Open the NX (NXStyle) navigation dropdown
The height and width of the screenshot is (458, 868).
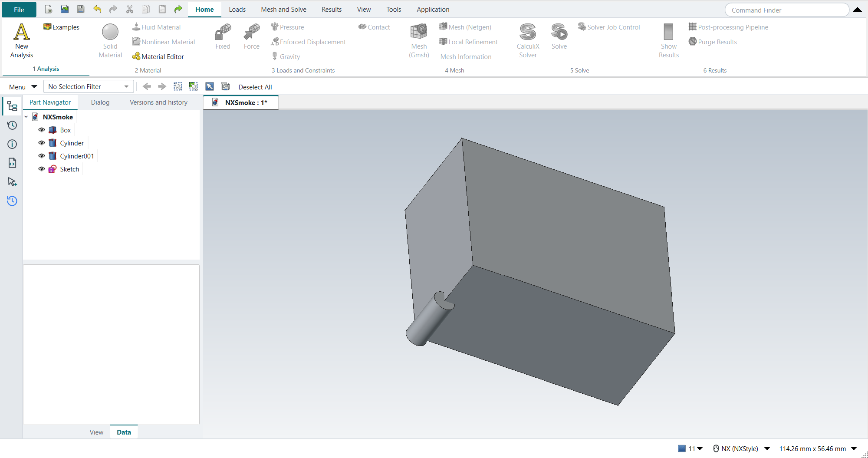point(767,448)
